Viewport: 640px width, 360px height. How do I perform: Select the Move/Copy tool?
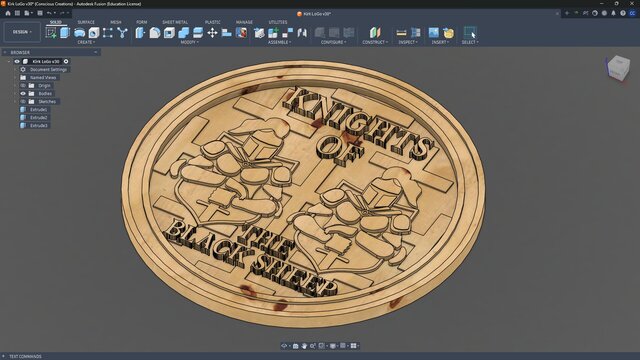click(x=212, y=33)
